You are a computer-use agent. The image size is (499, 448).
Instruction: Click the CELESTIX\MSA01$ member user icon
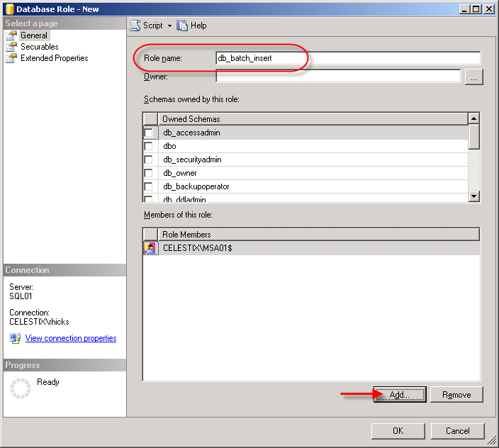pos(150,248)
